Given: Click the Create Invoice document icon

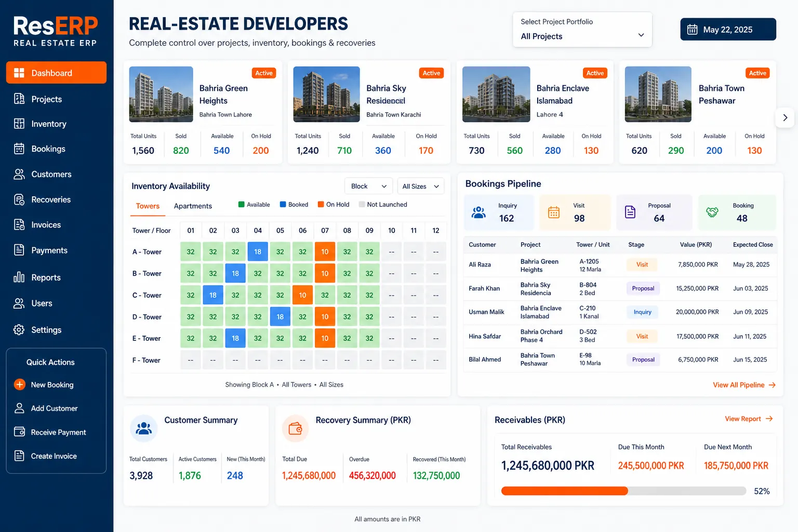Looking at the screenshot, I should click(x=19, y=456).
